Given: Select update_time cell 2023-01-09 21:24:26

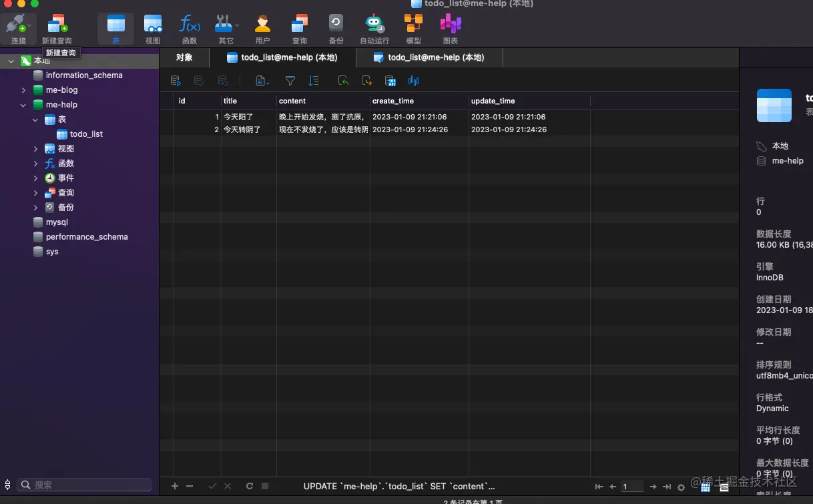Looking at the screenshot, I should pyautogui.click(x=529, y=130).
